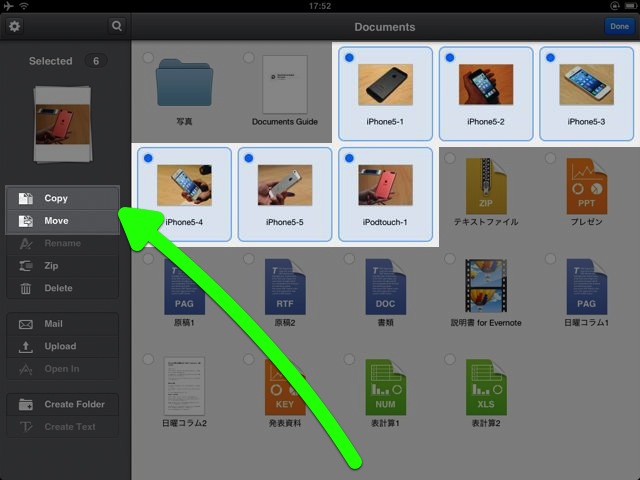Screen dimensions: 640x480
Task: Tap the Copy documents icon
Action: (26, 198)
